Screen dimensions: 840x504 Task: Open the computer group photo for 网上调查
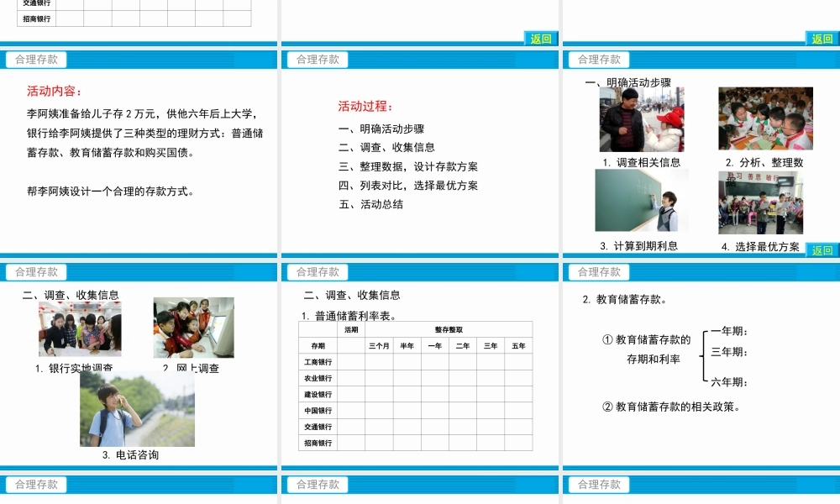coord(194,328)
